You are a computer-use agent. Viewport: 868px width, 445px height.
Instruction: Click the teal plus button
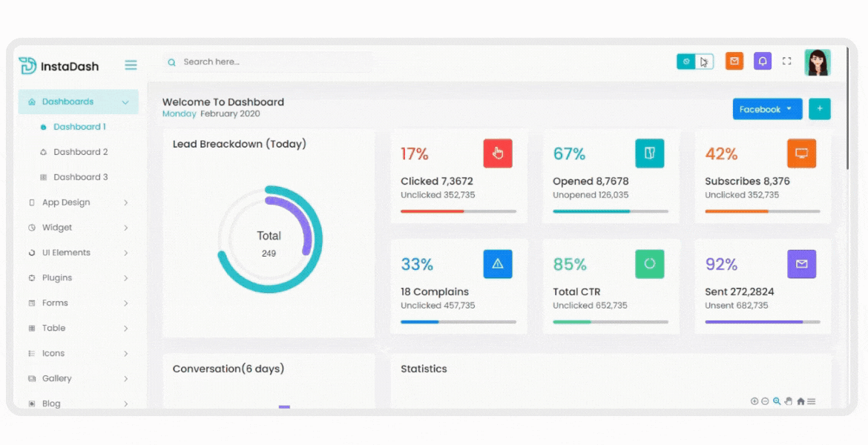pos(820,109)
